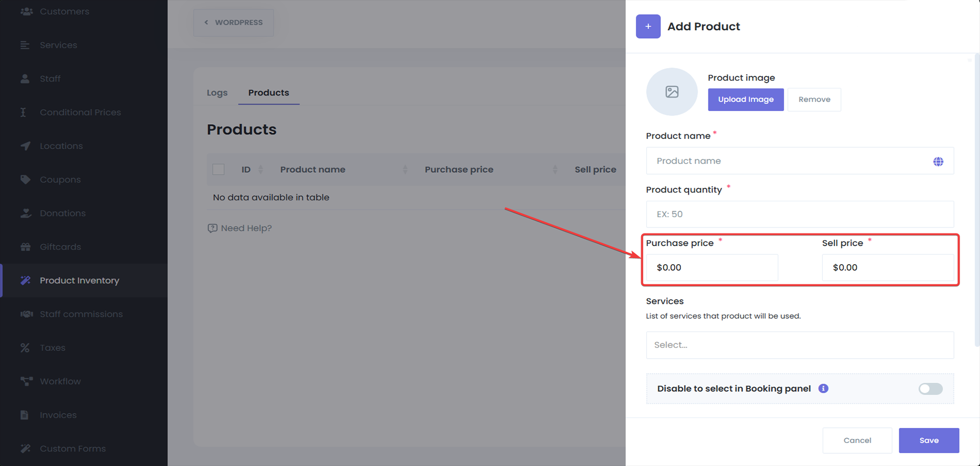The width and height of the screenshot is (980, 466).
Task: Check the select-all checkbox in Products table
Action: pyautogui.click(x=218, y=170)
